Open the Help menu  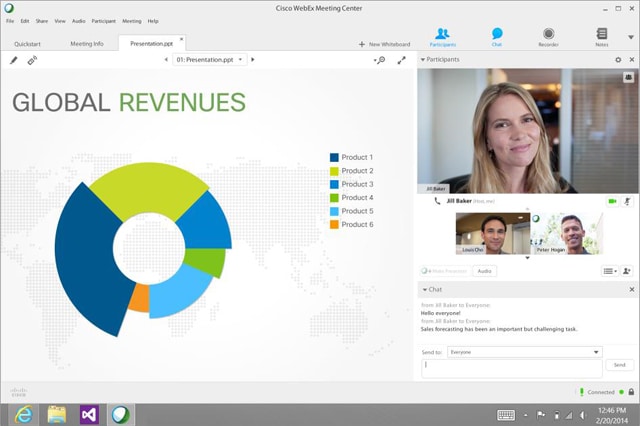pyautogui.click(x=153, y=21)
